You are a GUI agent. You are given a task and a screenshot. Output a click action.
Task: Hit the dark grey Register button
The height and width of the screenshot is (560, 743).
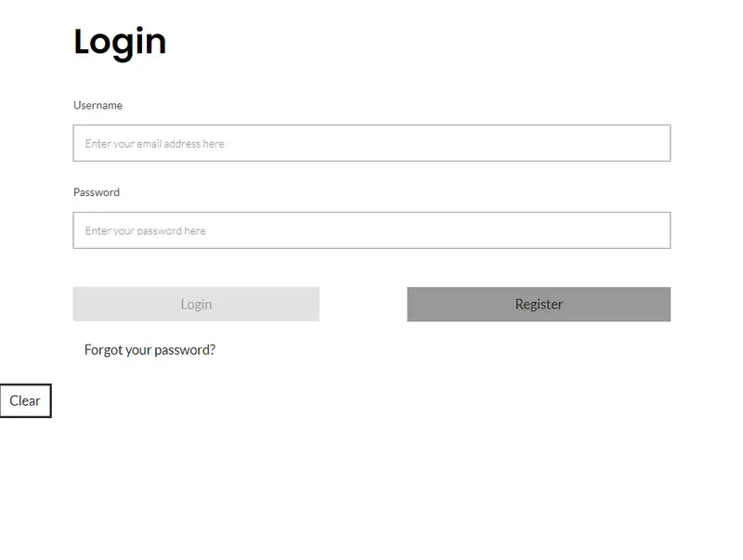[x=539, y=305]
